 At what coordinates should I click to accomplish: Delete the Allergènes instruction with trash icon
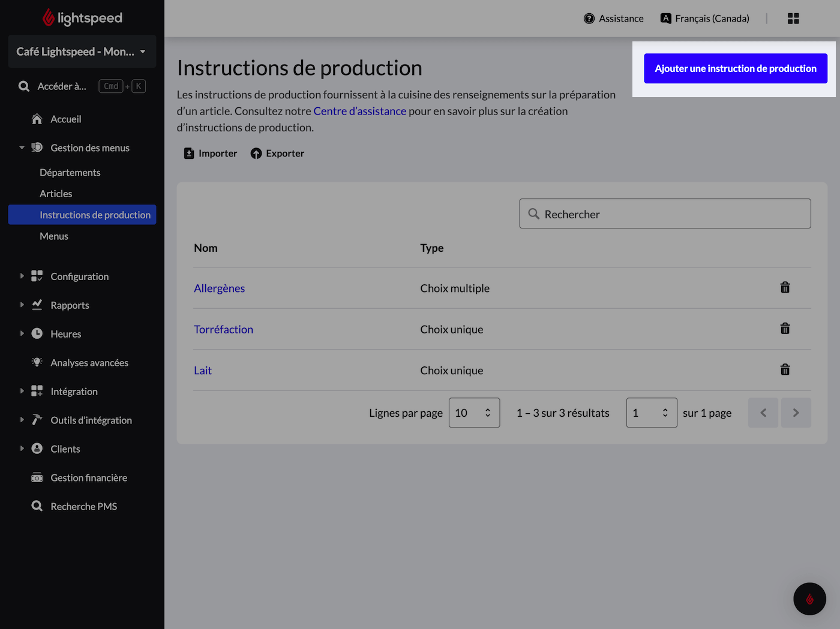click(785, 288)
